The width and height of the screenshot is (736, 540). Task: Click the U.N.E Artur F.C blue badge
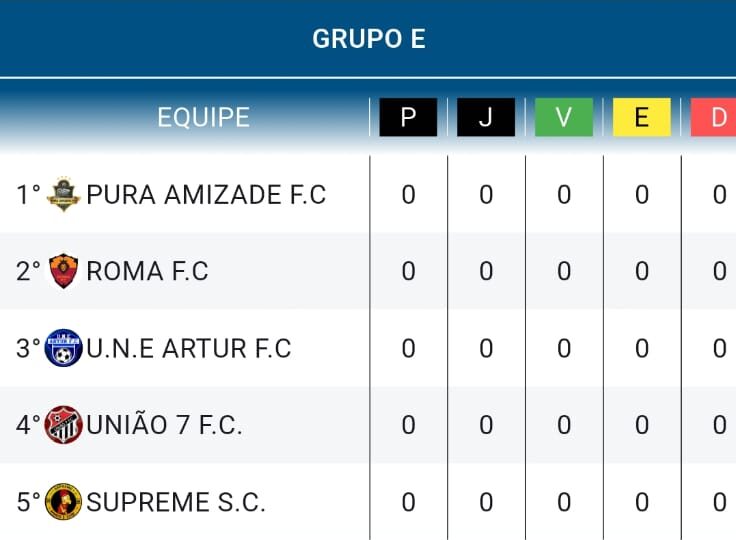(x=63, y=348)
